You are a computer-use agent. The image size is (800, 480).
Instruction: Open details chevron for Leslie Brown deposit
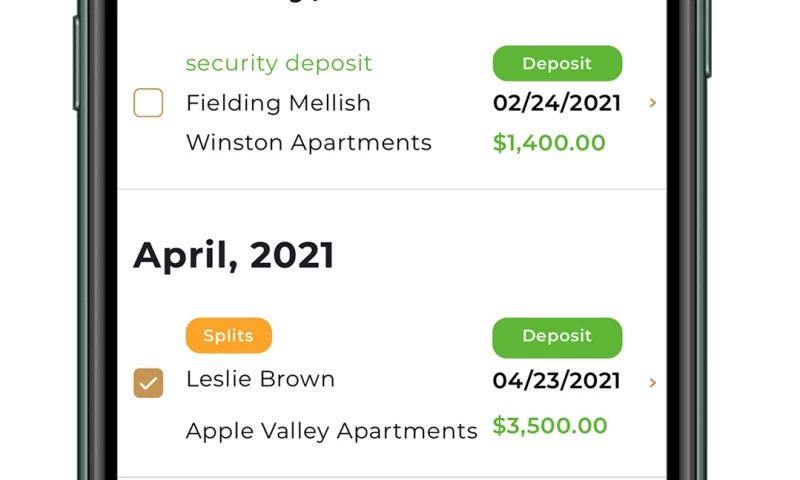tap(653, 382)
